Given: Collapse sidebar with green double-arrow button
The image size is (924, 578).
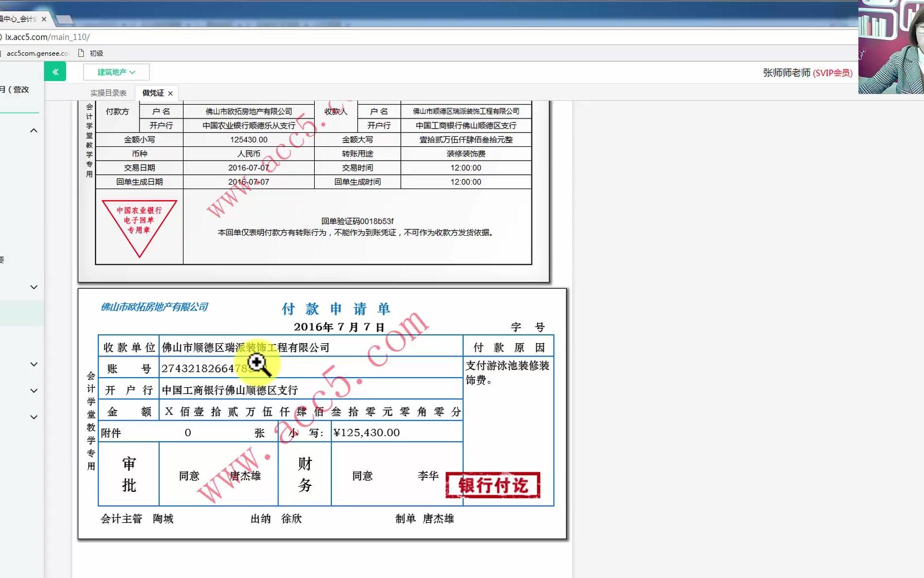Looking at the screenshot, I should tap(55, 72).
